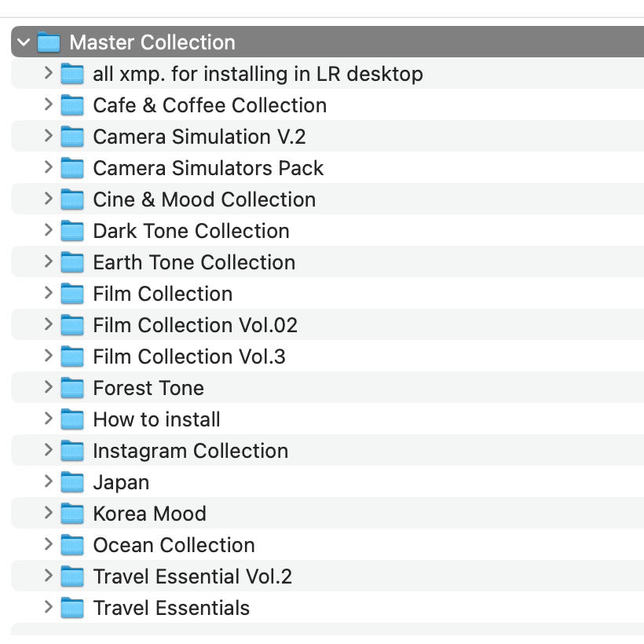Expand Ocean Collection folder chevron
The image size is (644, 644).
49,544
